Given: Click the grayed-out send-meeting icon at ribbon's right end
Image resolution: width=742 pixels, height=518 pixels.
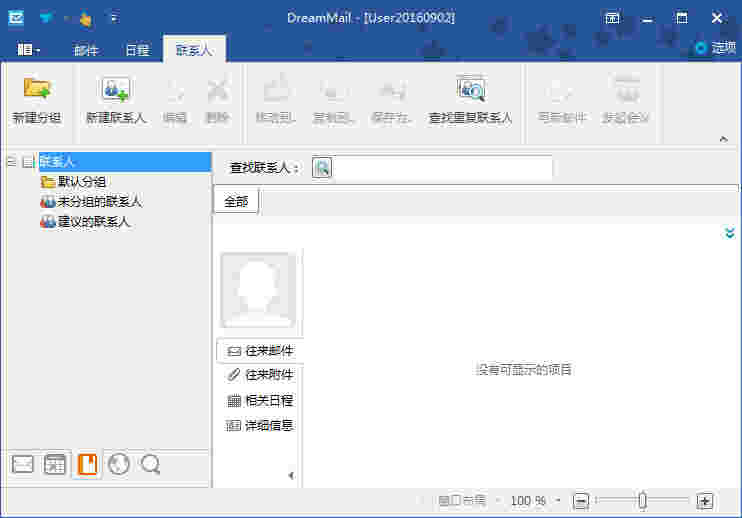Looking at the screenshot, I should click(x=626, y=89).
